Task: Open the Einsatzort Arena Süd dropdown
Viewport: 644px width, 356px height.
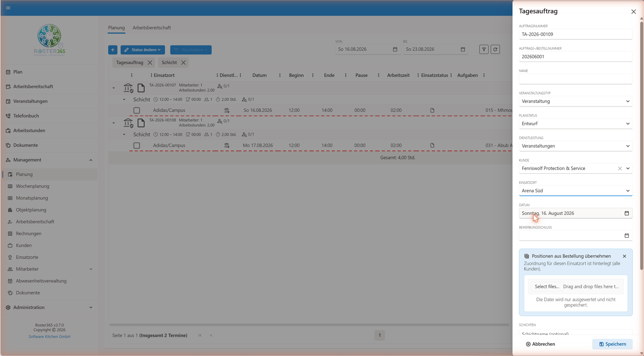Action: [576, 191]
